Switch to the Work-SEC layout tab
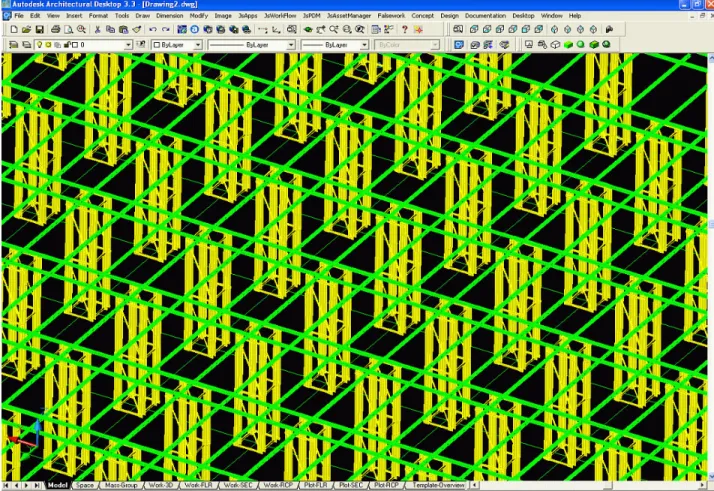 point(238,485)
